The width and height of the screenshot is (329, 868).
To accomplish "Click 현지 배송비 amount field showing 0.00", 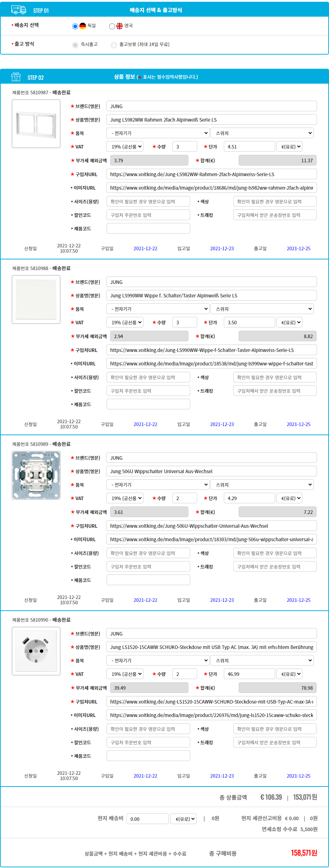I will point(147,819).
